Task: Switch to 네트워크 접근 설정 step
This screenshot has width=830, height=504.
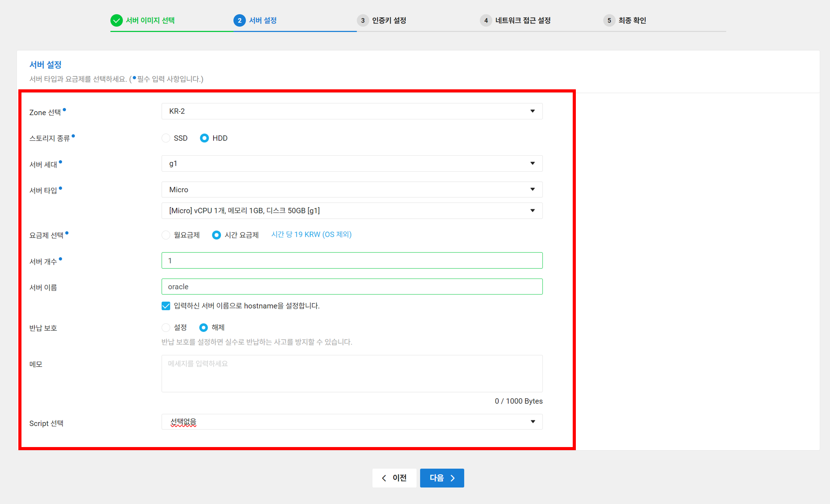Action: [x=522, y=20]
